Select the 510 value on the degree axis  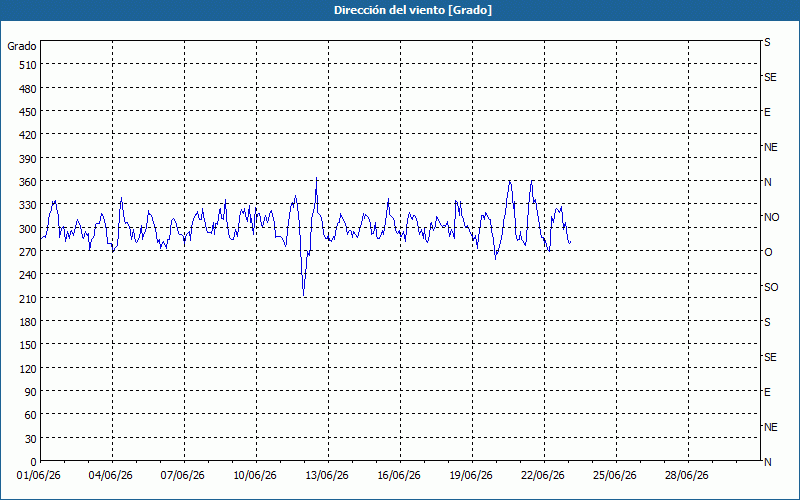(28, 65)
